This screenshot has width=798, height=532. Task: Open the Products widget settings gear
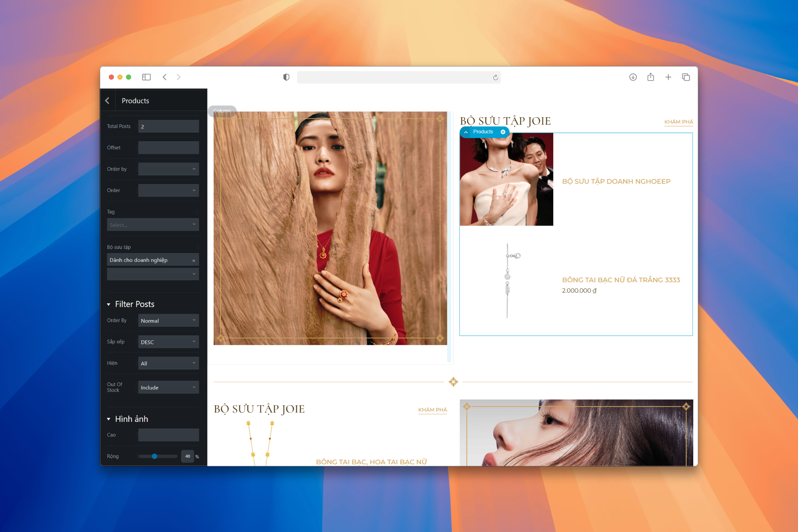pyautogui.click(x=503, y=132)
